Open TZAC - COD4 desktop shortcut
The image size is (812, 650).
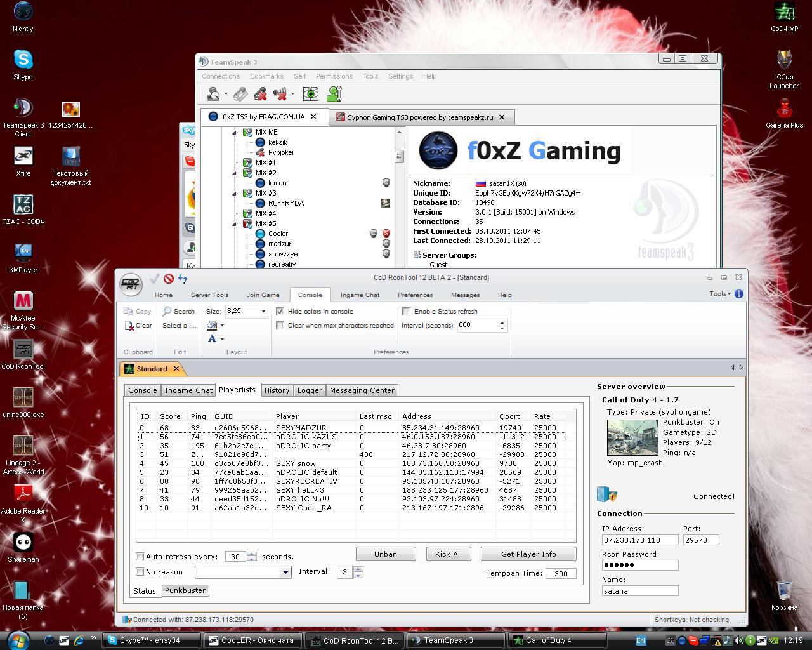pyautogui.click(x=23, y=209)
